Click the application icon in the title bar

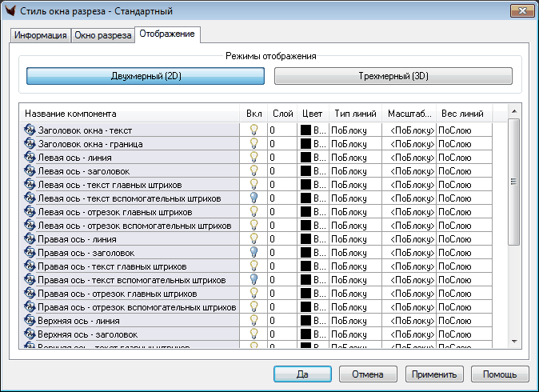click(11, 11)
